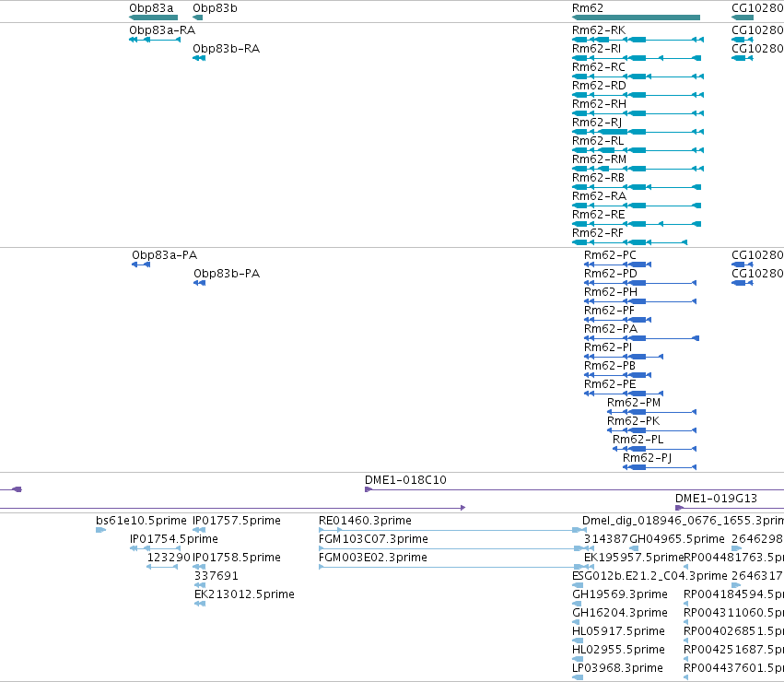Pick the GH04965.5prime EST label
The width and height of the screenshot is (784, 682).
[x=677, y=539]
